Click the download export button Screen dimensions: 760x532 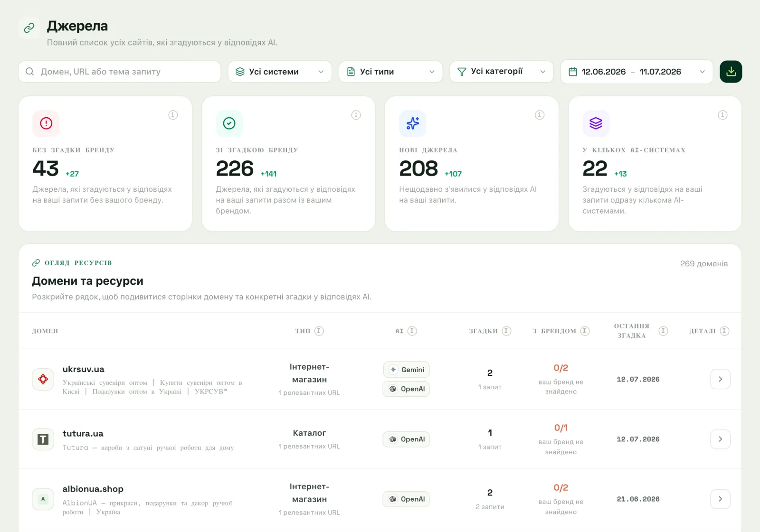(731, 72)
